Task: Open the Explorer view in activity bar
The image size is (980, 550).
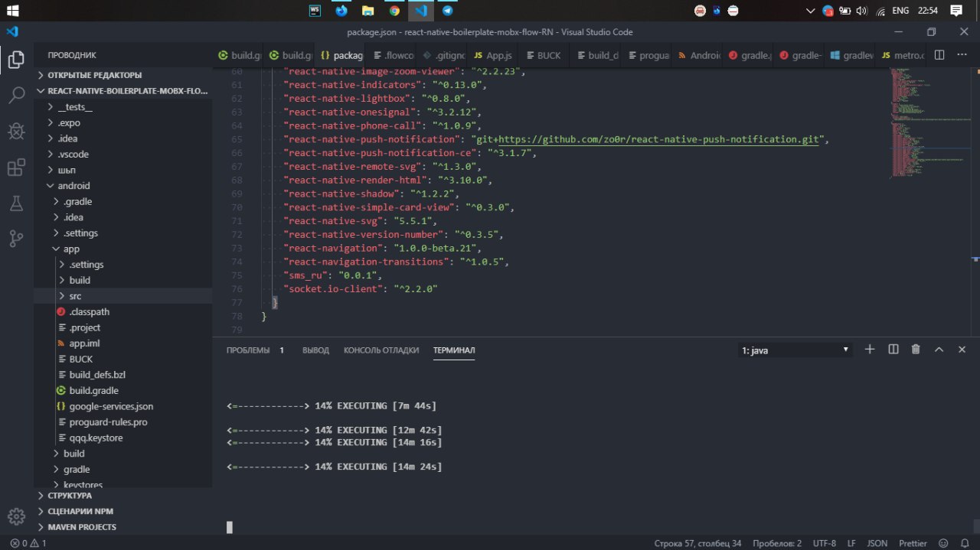Action: pos(15,60)
